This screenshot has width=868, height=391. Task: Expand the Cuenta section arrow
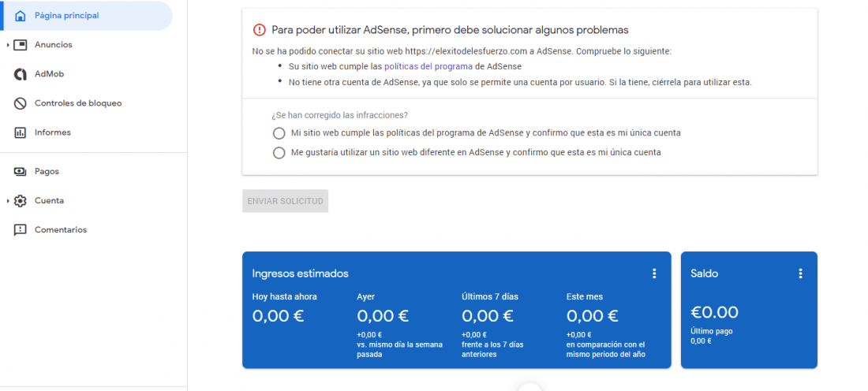[x=8, y=201]
